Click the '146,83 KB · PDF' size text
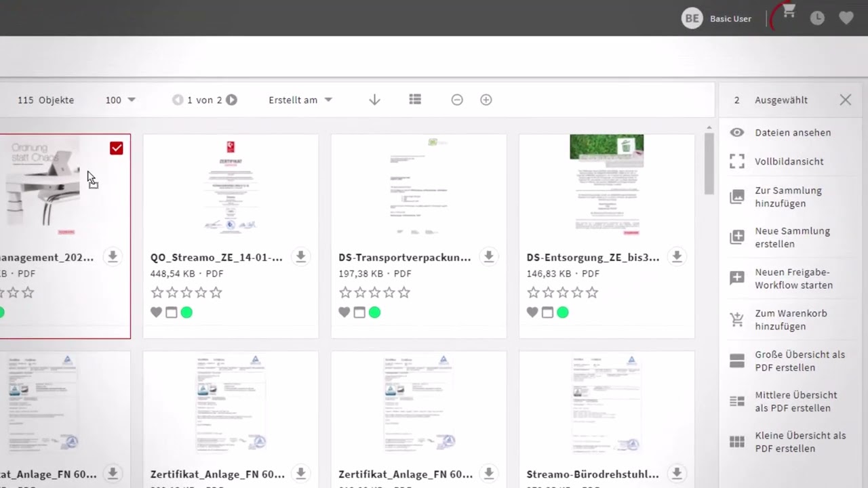Screen dimensions: 868x488 pos(563,274)
